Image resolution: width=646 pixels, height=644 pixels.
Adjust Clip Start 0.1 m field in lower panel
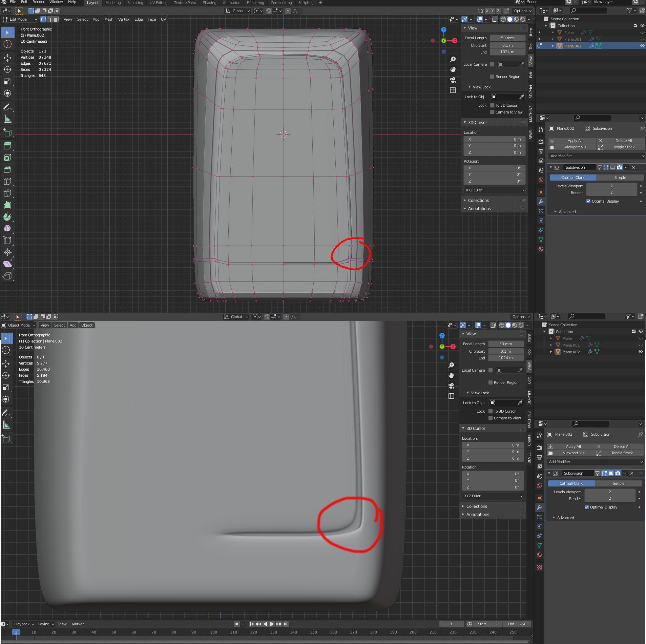click(x=506, y=351)
